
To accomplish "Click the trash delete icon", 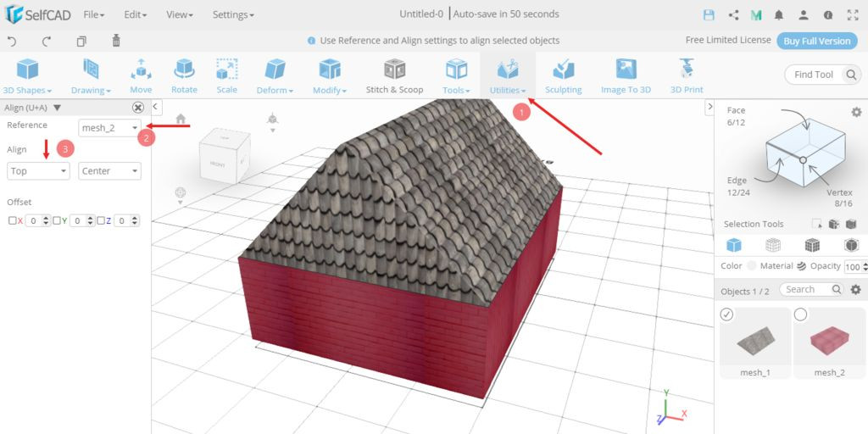I will coord(116,41).
